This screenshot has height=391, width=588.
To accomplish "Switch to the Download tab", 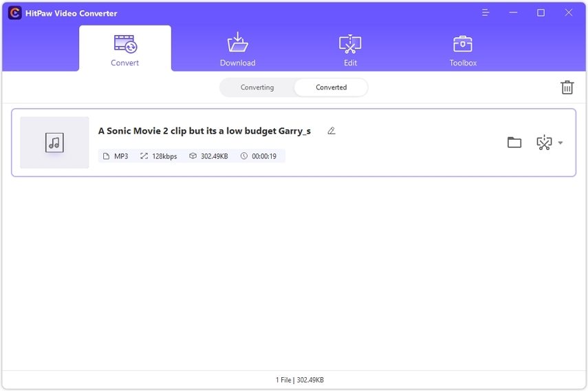I will point(238,50).
